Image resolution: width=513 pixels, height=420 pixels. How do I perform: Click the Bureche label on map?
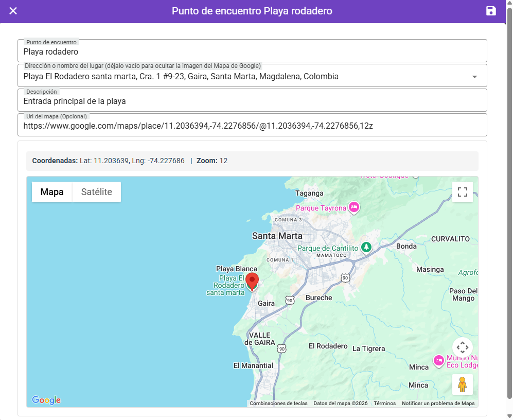tap(319, 297)
